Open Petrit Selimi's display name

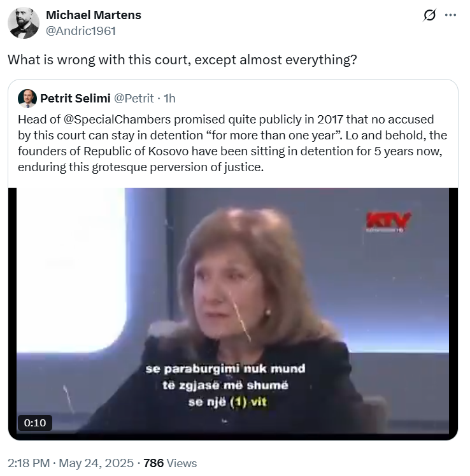coord(74,98)
